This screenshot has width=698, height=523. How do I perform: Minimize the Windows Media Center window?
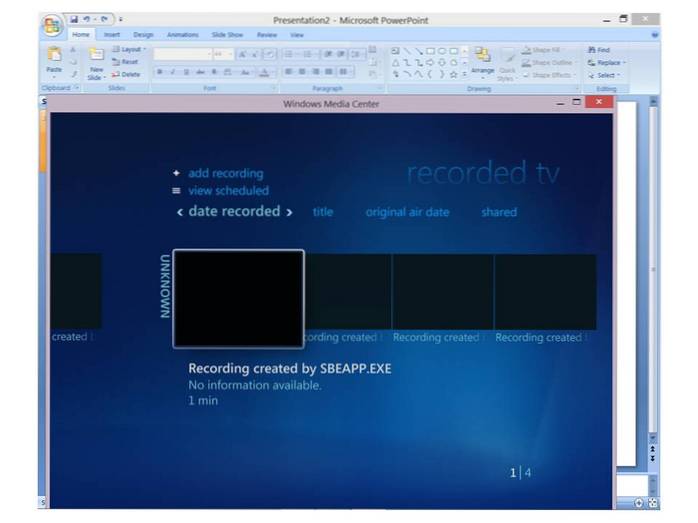560,103
